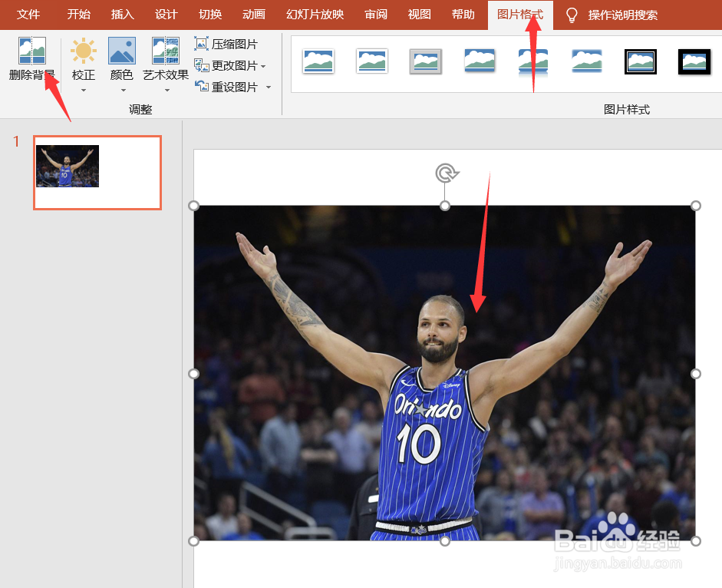
Task: Click the top-right corner resize handle of the picture
Action: [696, 206]
